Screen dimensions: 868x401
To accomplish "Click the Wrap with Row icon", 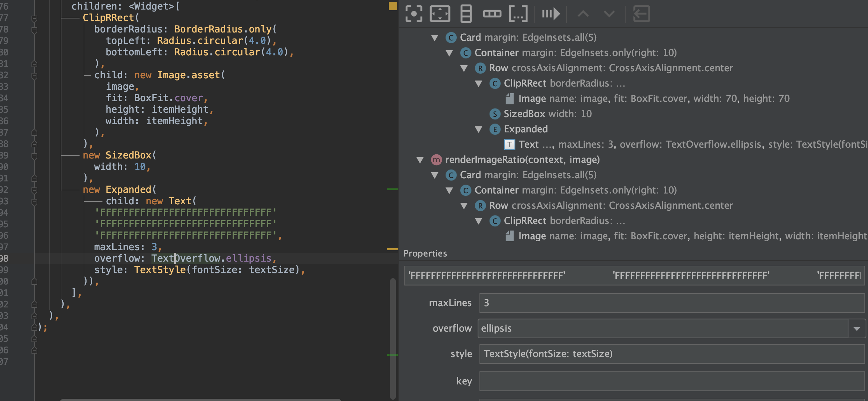I will (x=492, y=14).
